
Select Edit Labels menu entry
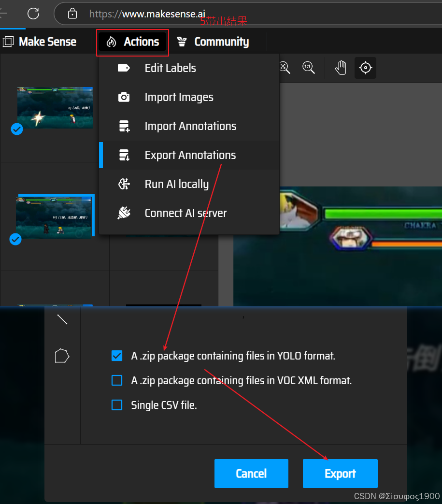pyautogui.click(x=189, y=68)
